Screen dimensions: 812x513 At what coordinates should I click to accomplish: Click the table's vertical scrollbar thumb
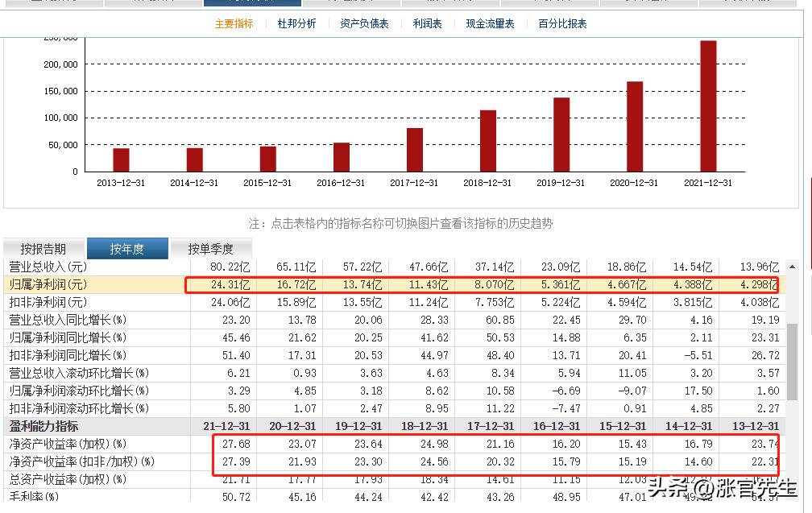click(x=793, y=362)
